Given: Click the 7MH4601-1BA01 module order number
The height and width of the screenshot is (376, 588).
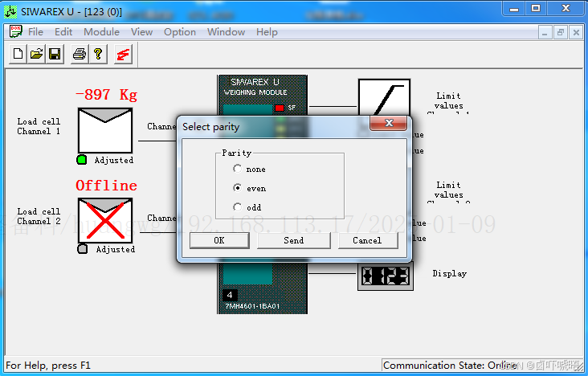Looking at the screenshot, I should pyautogui.click(x=252, y=306).
